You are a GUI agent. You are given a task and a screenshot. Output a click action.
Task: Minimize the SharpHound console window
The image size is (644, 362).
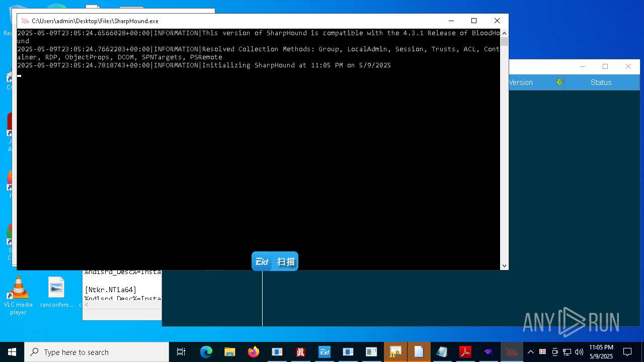[x=451, y=21]
